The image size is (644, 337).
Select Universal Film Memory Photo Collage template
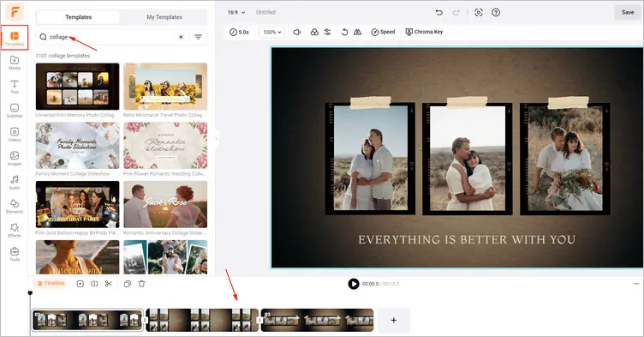point(77,87)
